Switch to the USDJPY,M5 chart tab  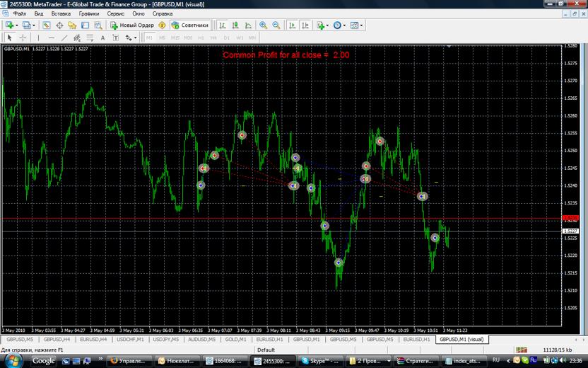click(165, 340)
